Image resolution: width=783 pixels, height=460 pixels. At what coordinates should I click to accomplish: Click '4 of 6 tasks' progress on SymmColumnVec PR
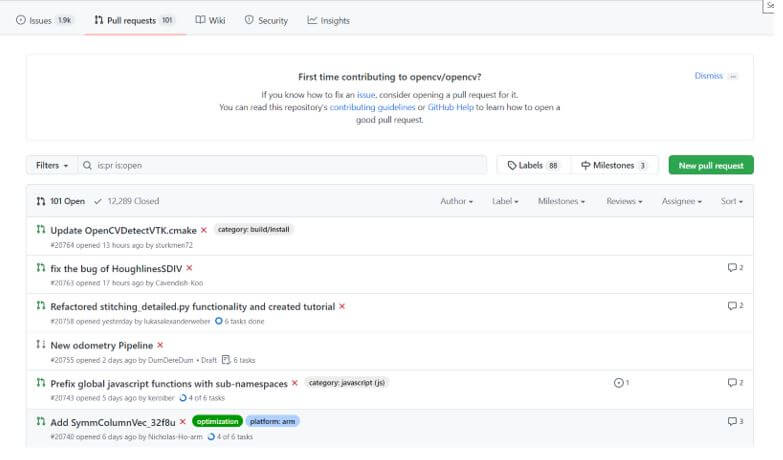(230, 437)
